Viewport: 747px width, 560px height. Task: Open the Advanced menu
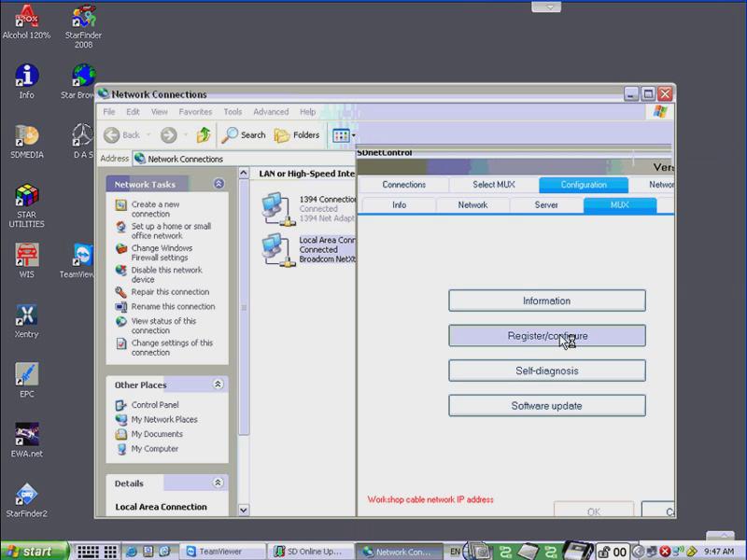pyautogui.click(x=271, y=111)
